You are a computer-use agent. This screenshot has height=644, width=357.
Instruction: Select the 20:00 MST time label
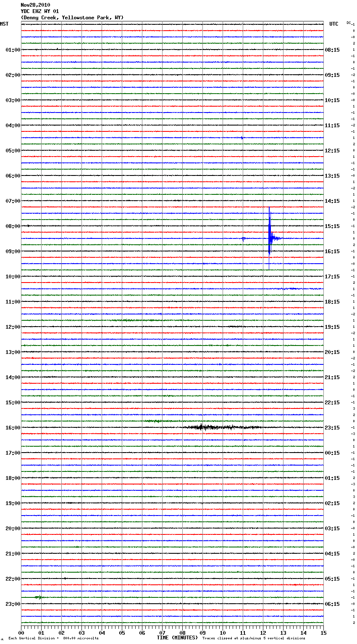point(13,529)
